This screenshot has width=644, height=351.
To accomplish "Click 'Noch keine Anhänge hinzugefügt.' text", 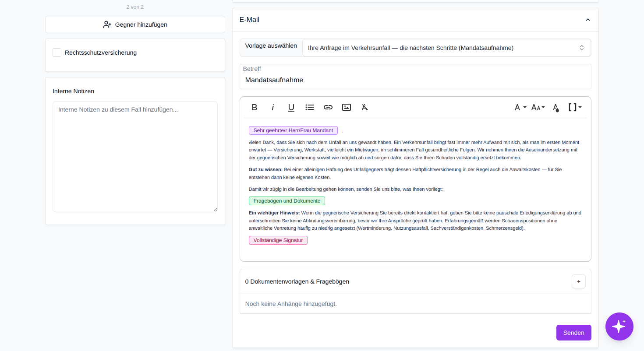I will point(291,304).
